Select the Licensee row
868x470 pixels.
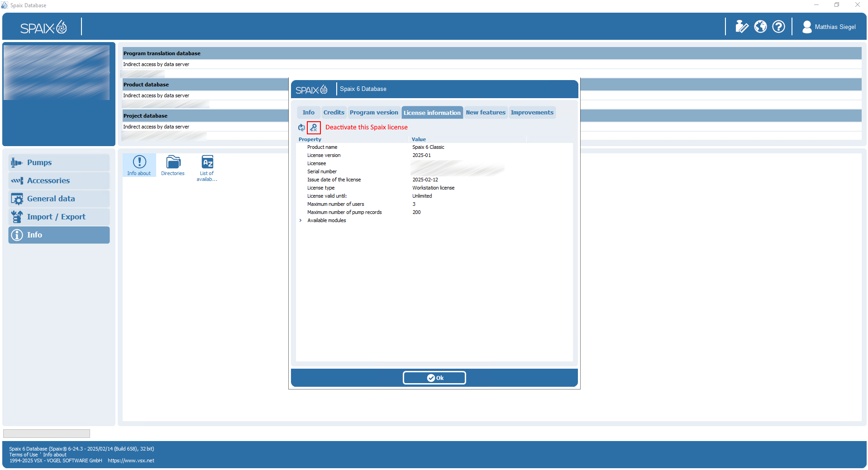(434, 163)
